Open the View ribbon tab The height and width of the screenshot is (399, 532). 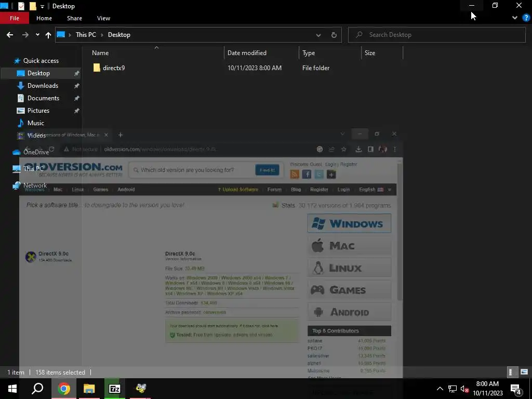(x=103, y=18)
